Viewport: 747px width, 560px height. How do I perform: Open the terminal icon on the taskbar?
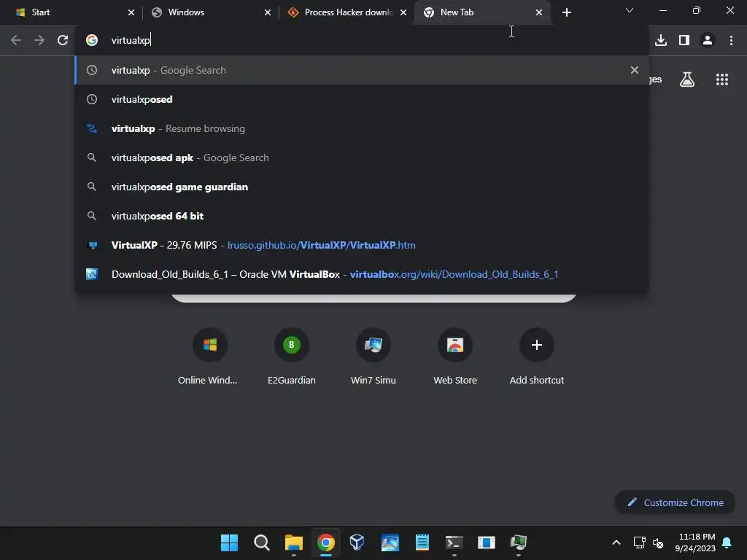click(454, 542)
